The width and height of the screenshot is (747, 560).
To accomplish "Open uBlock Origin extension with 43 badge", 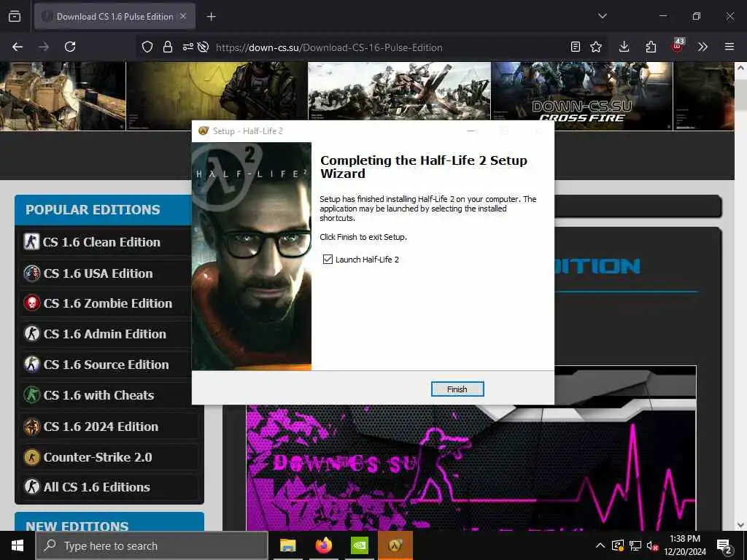I will click(678, 46).
